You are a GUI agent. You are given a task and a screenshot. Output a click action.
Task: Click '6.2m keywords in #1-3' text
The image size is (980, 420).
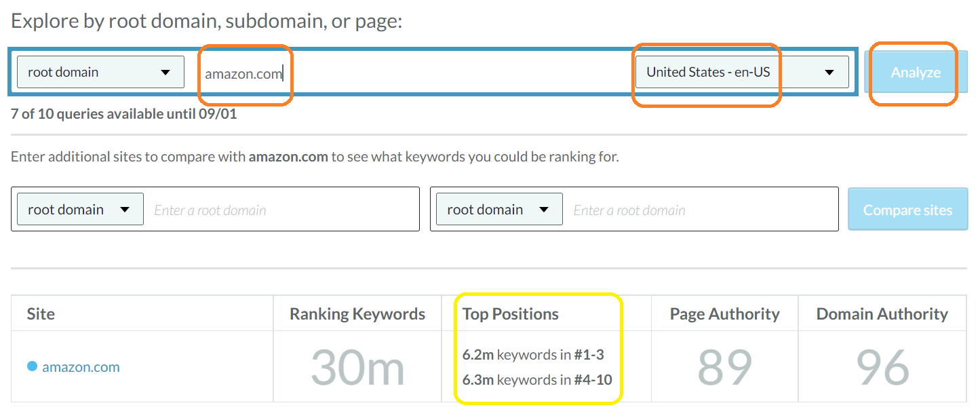pos(533,354)
